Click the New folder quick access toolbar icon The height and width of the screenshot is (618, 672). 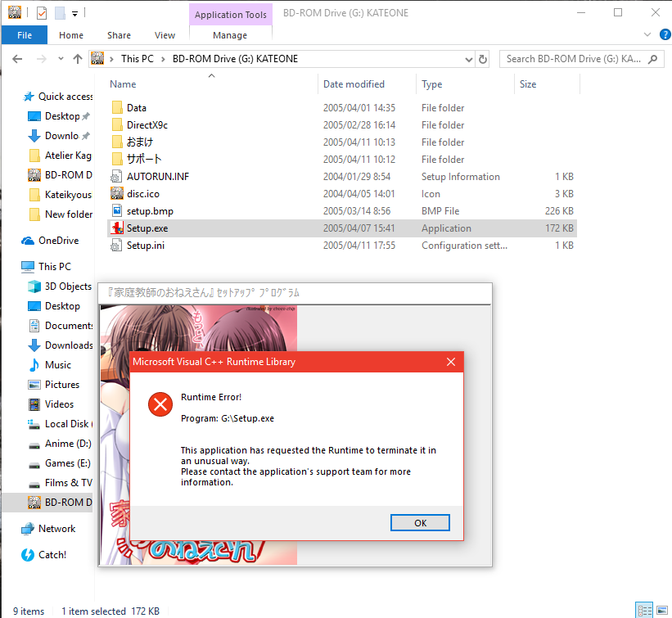click(x=60, y=13)
